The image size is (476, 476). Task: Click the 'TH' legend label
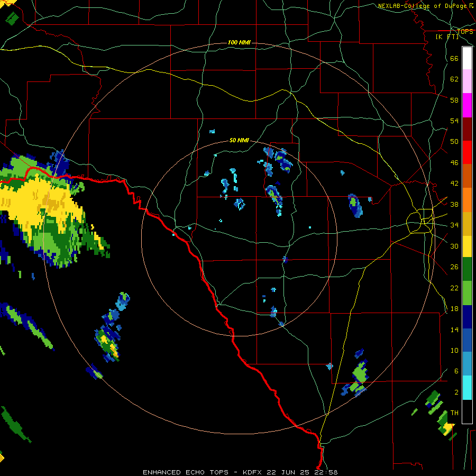[x=454, y=413]
